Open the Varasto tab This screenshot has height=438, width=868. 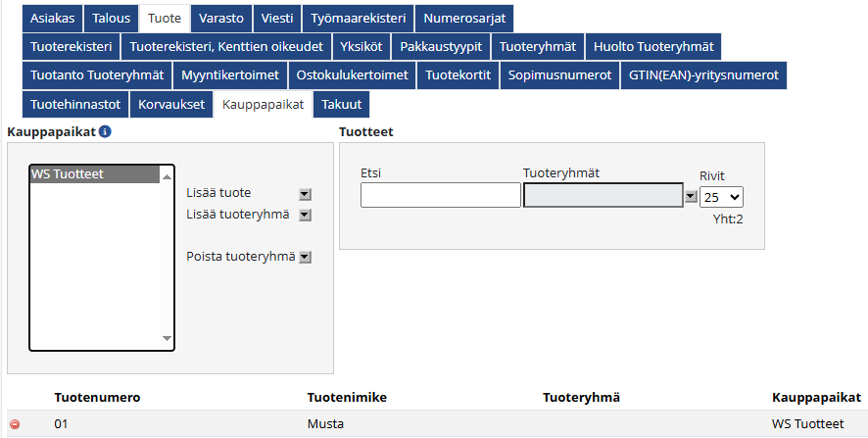coord(220,19)
